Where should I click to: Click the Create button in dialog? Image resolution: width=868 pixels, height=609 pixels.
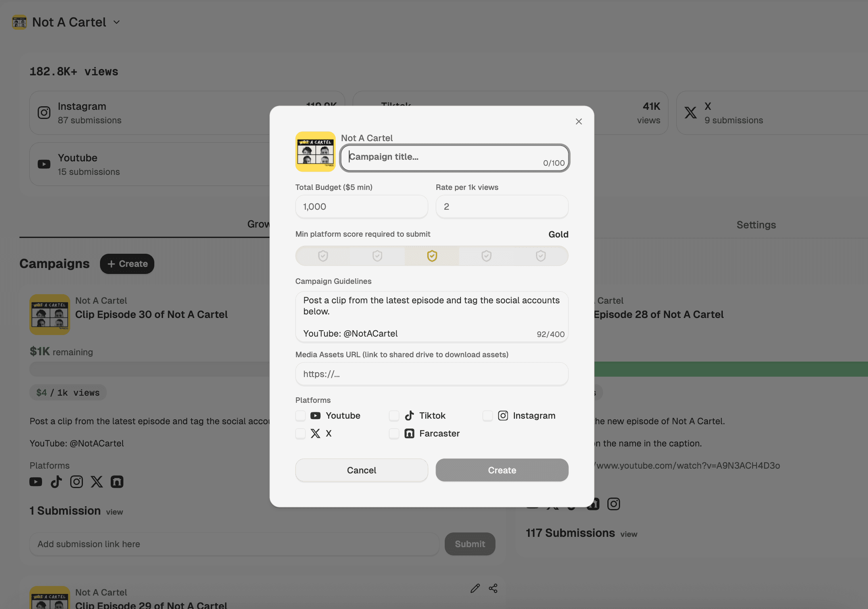click(x=502, y=470)
